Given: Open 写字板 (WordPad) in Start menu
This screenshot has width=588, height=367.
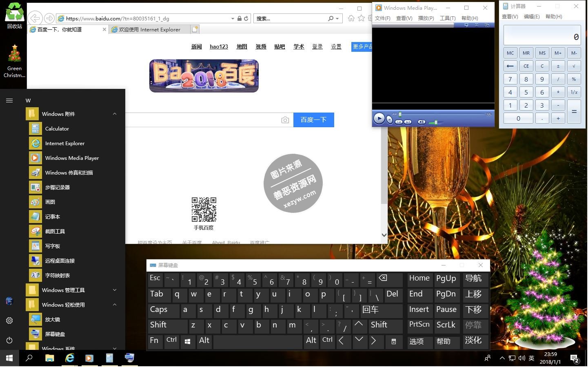Looking at the screenshot, I should click(75, 246).
